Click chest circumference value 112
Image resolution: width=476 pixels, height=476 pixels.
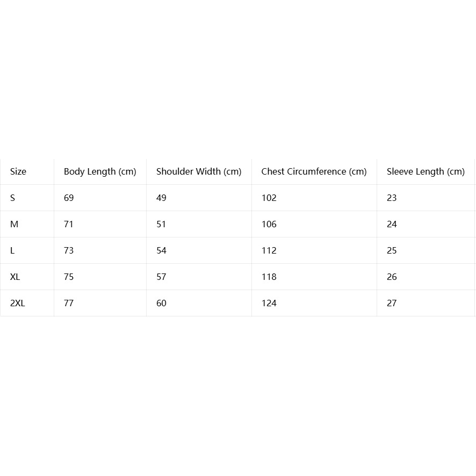pos(269,251)
